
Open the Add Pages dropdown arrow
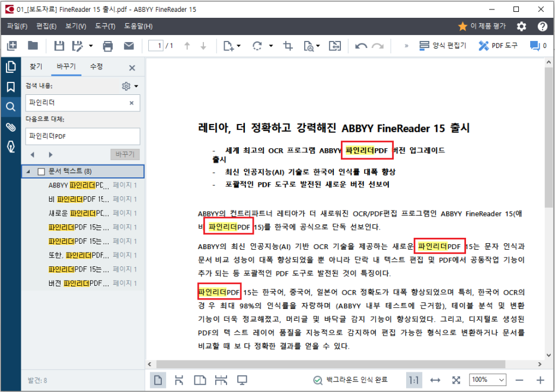click(238, 46)
